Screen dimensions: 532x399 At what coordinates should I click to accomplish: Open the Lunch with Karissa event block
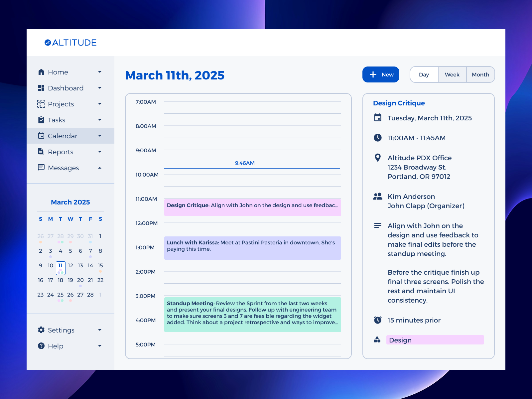coord(252,248)
